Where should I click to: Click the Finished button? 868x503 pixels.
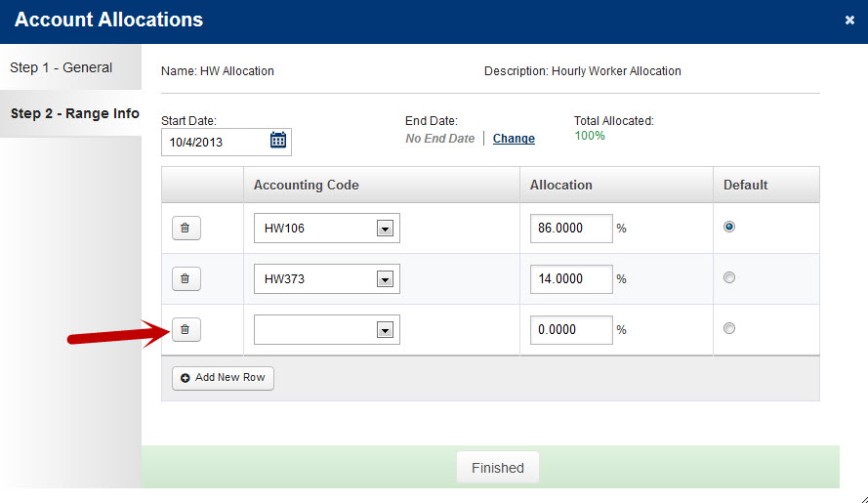tap(498, 468)
